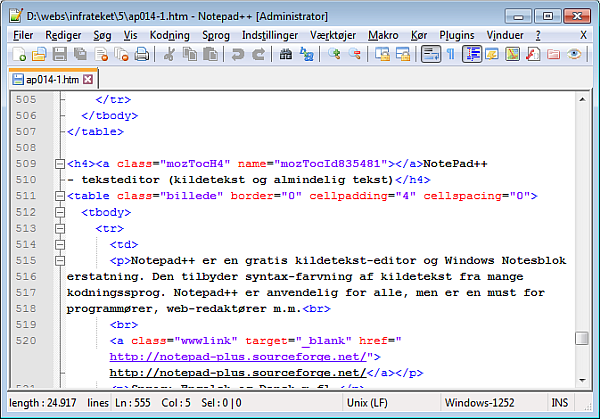Cut the selection with the scissors icon
Viewport: 600px width, 419px height.
click(169, 54)
